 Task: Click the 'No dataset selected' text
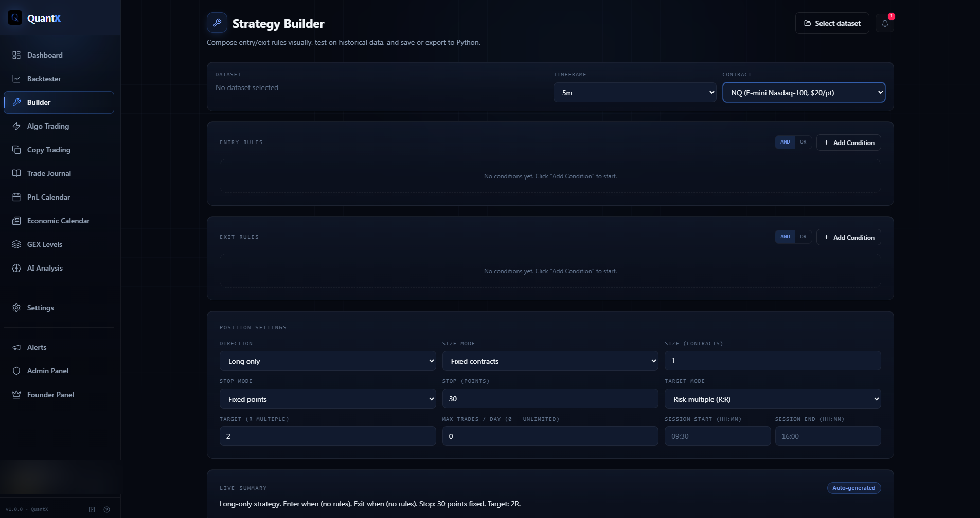click(x=247, y=87)
